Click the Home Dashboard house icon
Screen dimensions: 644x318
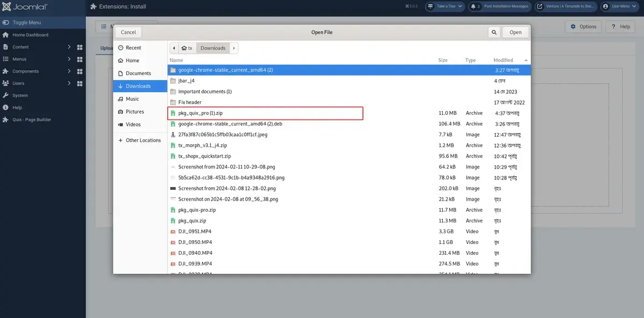coord(6,35)
